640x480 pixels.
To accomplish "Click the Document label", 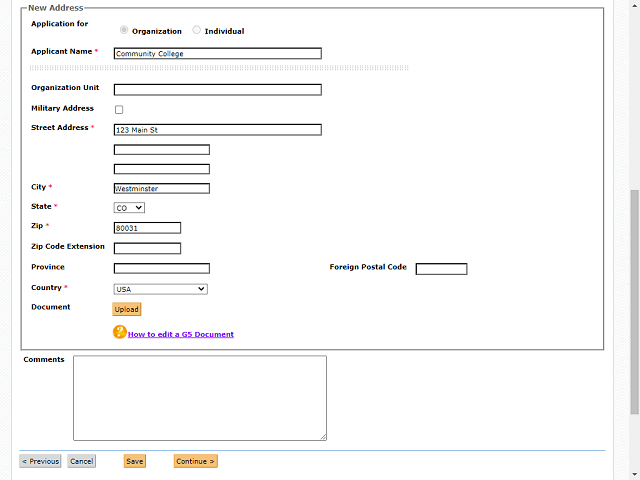I will (51, 307).
